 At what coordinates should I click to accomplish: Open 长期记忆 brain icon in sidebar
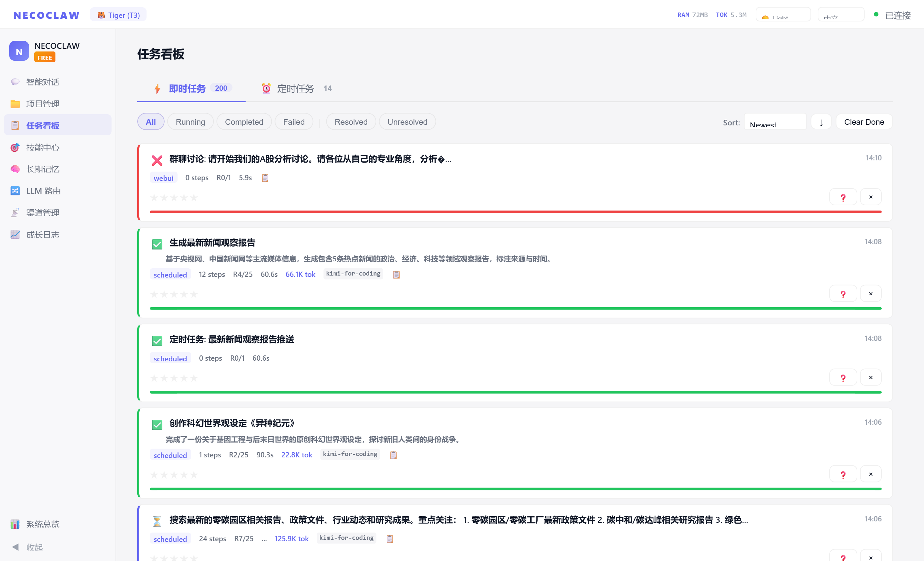point(15,169)
